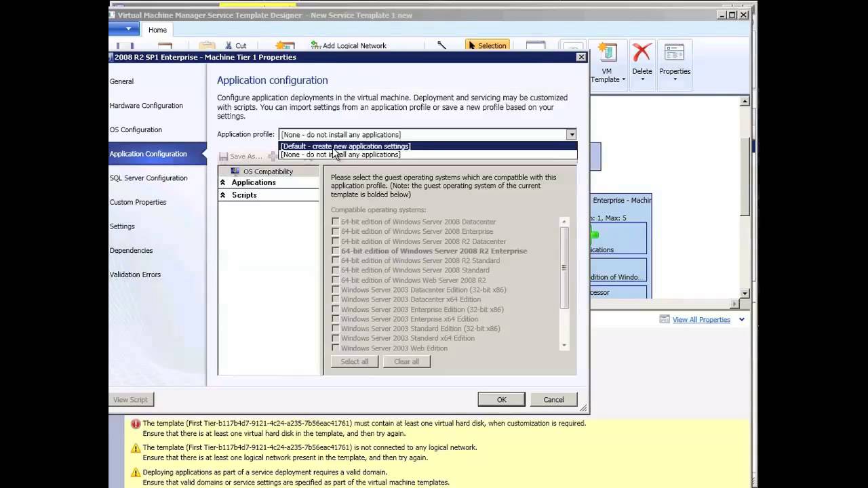This screenshot has width=868, height=488.
Task: Close the Machine Tier 1 Properties dialog
Action: [x=581, y=57]
